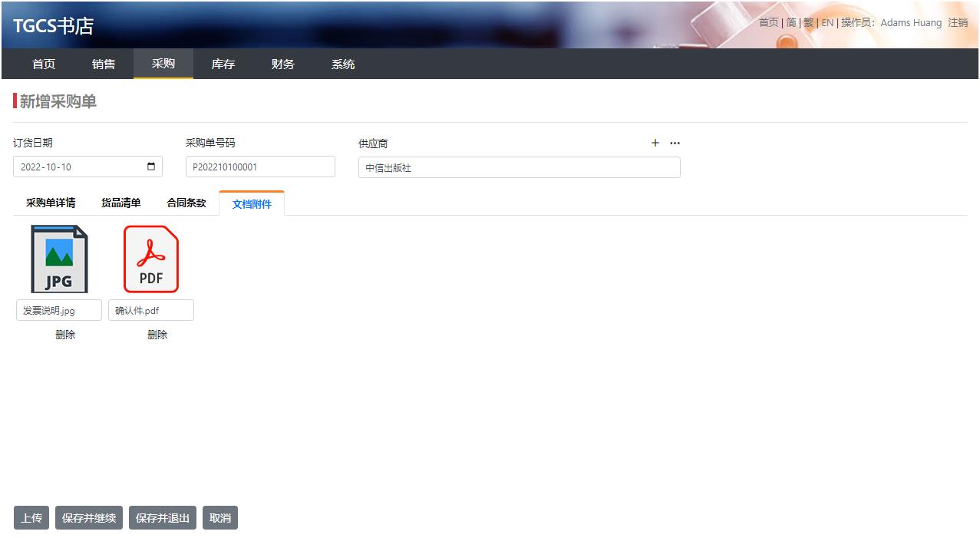Open the supplier ellipsis menu icon
The width and height of the screenshot is (980, 538).
point(675,143)
